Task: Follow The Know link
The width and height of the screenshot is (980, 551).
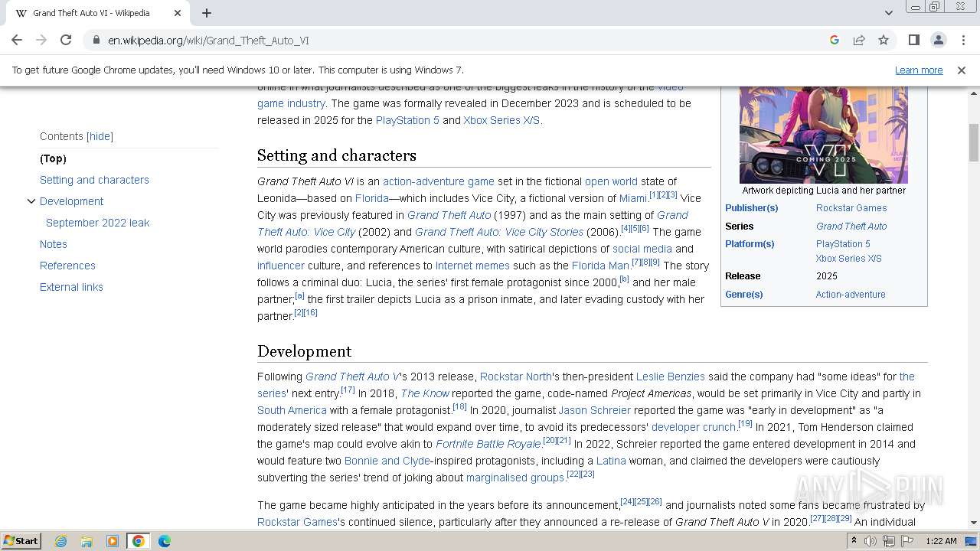Action: click(x=425, y=393)
